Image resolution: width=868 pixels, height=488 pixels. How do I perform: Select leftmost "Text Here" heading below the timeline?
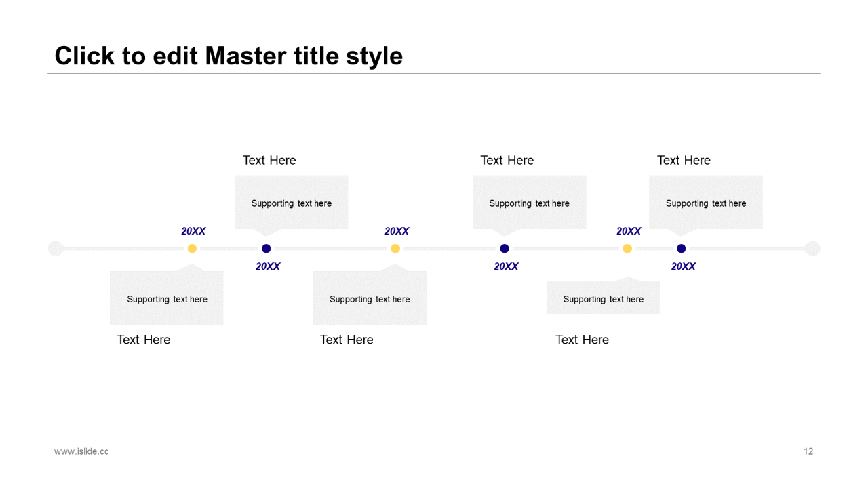pyautogui.click(x=144, y=340)
